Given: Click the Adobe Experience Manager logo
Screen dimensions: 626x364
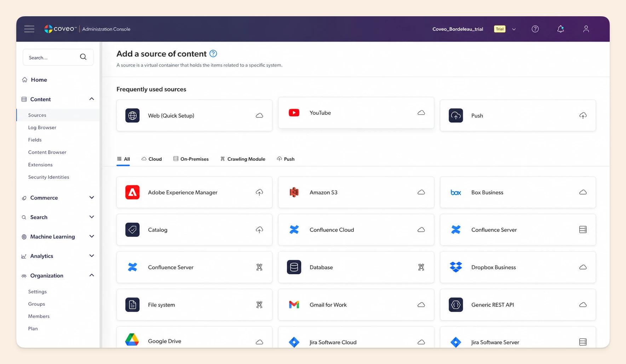Looking at the screenshot, I should tap(132, 192).
